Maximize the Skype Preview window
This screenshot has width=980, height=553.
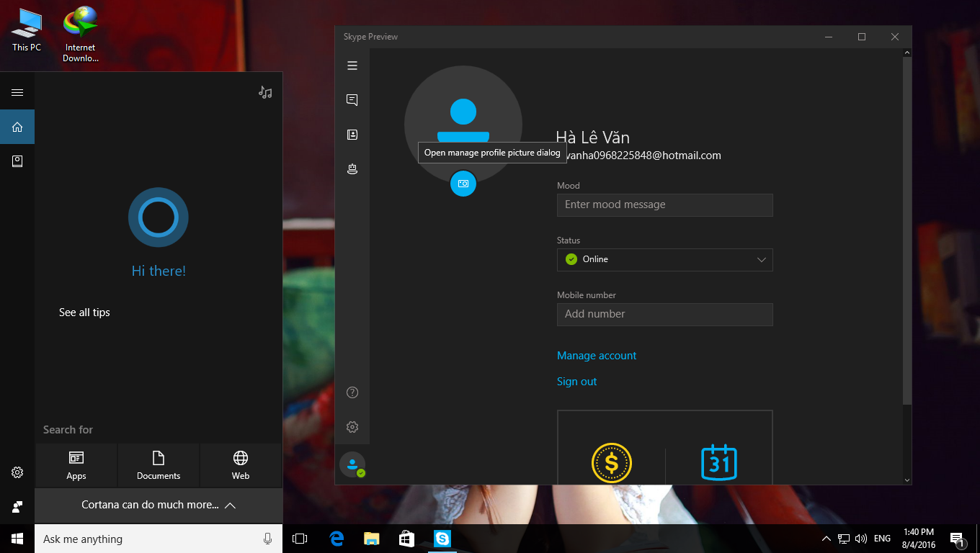pos(862,37)
